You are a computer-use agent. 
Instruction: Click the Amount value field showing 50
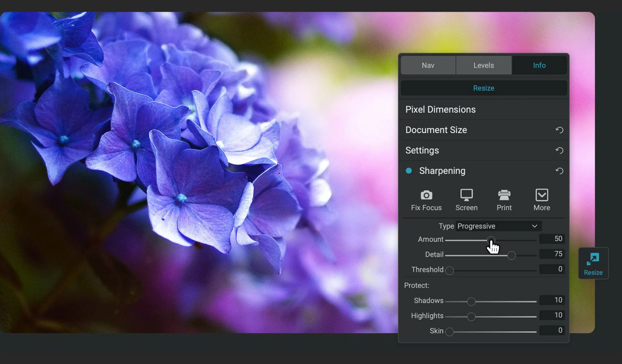click(x=552, y=239)
